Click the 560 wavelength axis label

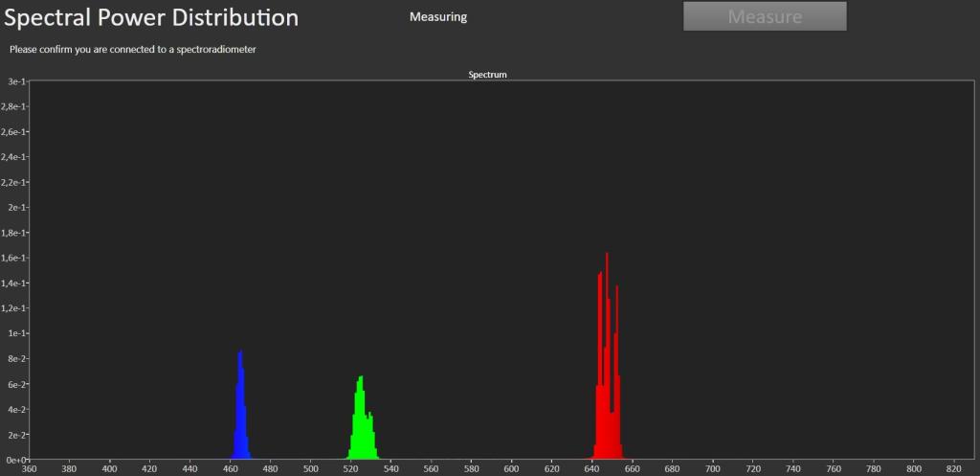(x=432, y=468)
